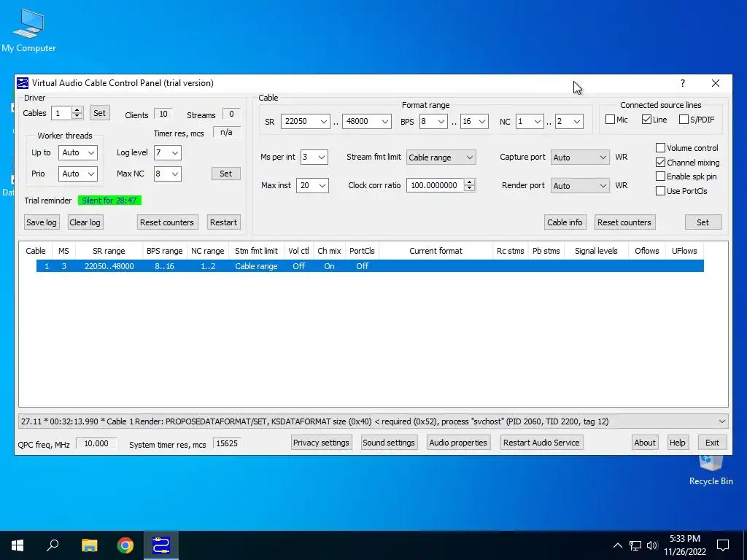The image size is (747, 560).
Task: Increase the Cables count spinner
Action: (77, 109)
